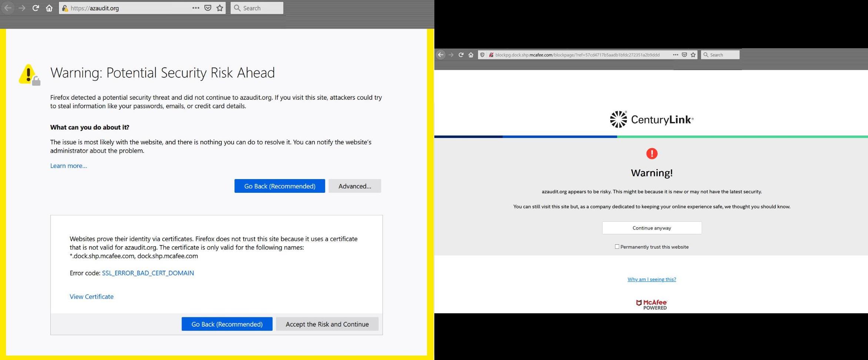Click Home icon in right browser window

point(471,55)
